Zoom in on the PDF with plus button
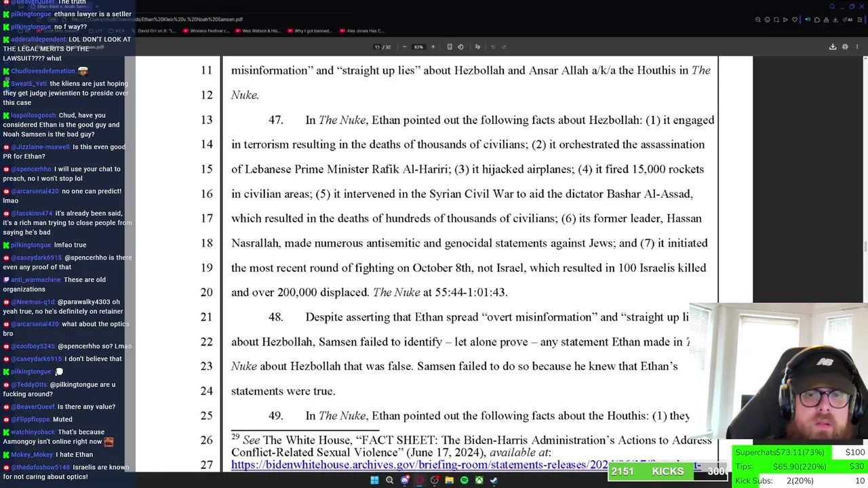868x488 pixels. tap(433, 47)
